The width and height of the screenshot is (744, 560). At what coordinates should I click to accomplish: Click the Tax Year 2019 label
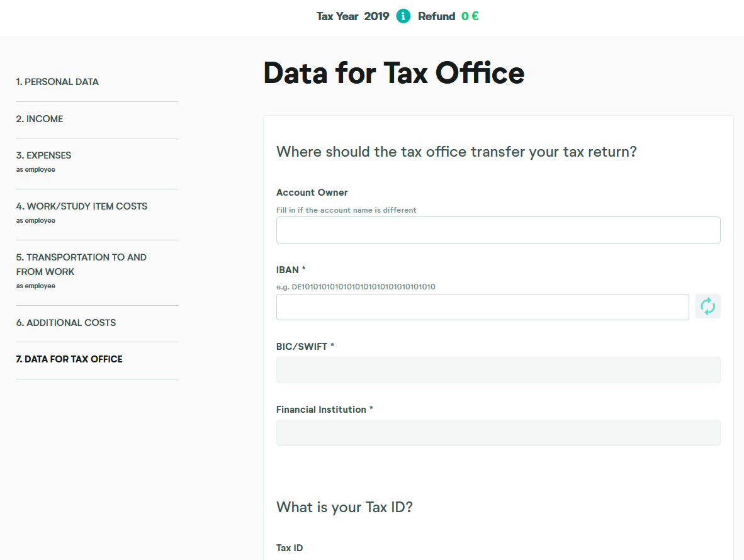point(351,16)
